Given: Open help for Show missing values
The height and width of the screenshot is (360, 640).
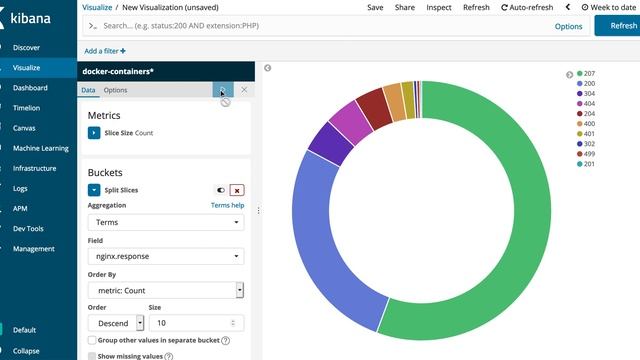Looking at the screenshot, I should 168,356.
